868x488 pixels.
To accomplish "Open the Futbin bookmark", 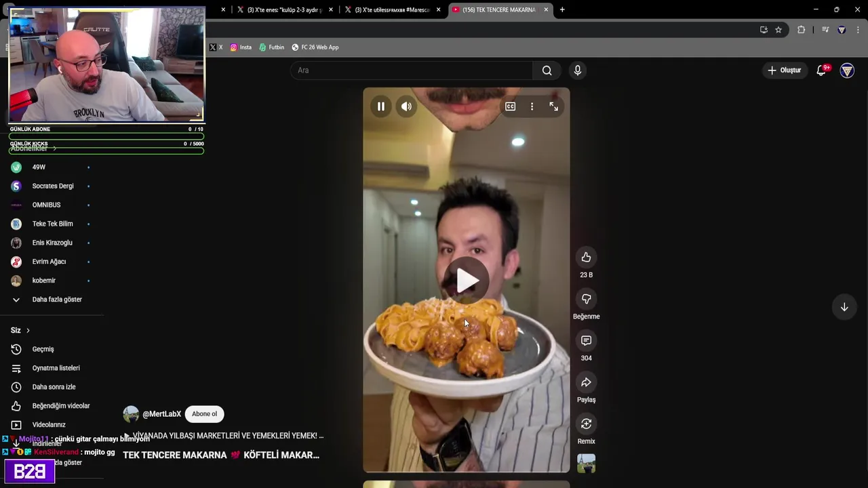I will pos(272,47).
